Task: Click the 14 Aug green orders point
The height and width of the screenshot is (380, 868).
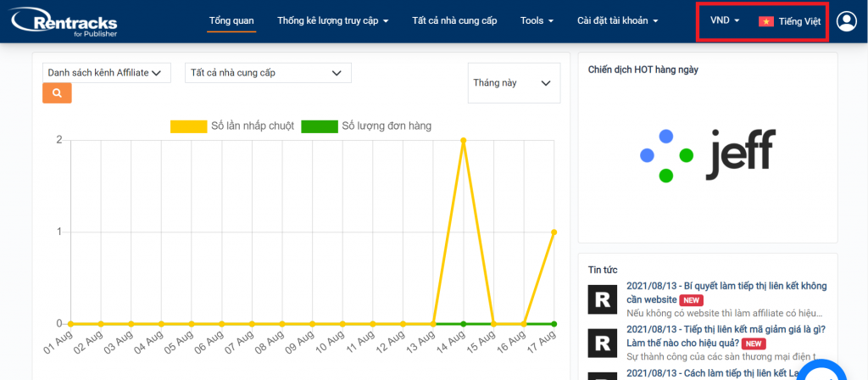Action: 464,323
